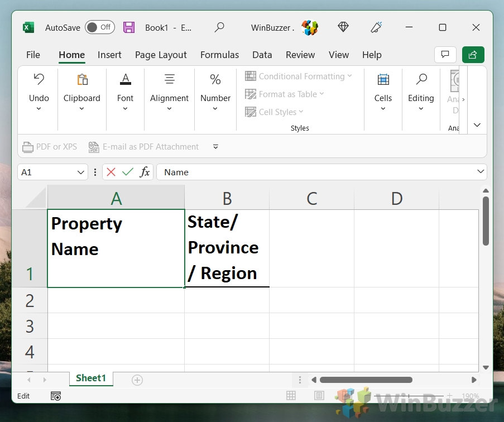504x422 pixels.
Task: Click the Comments button near the ribbon
Action: (x=445, y=55)
